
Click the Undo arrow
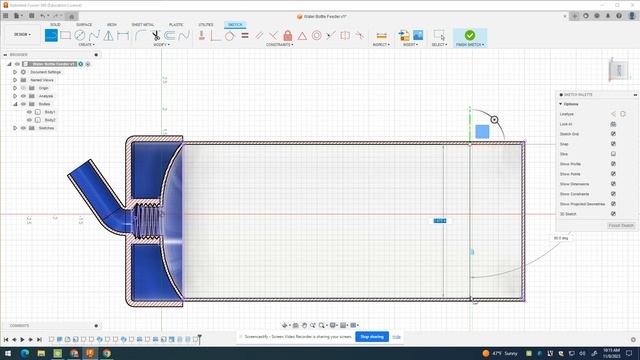pos(42,16)
